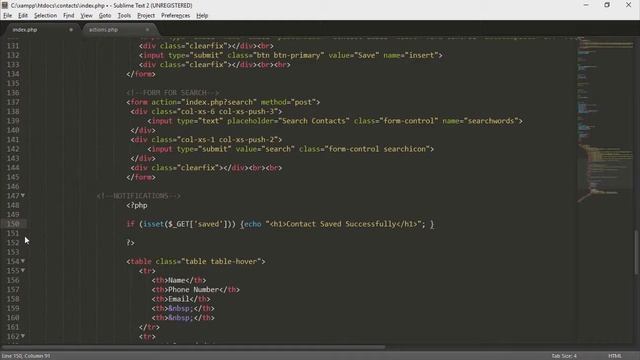Click the 'NOTIFICATIONS' comment line
The width and height of the screenshot is (640, 360).
[139, 196]
